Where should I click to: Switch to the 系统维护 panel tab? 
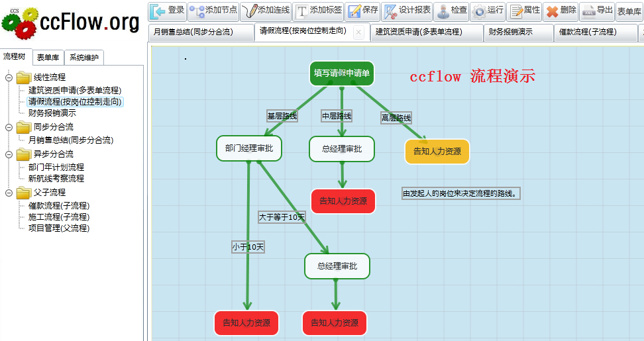tap(84, 58)
